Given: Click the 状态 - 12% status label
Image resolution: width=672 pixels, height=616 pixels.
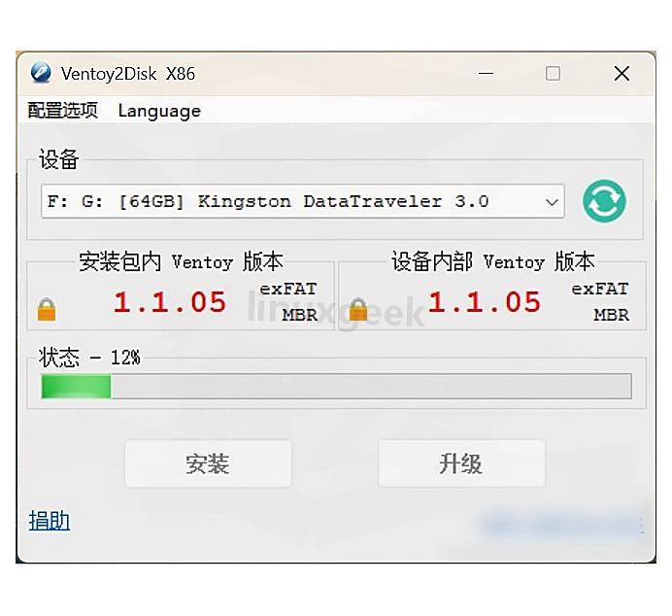Looking at the screenshot, I should (89, 358).
